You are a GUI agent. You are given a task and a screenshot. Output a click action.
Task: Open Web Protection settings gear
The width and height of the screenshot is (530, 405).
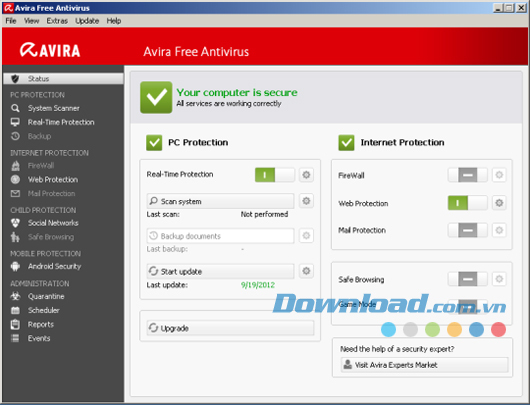click(x=499, y=203)
